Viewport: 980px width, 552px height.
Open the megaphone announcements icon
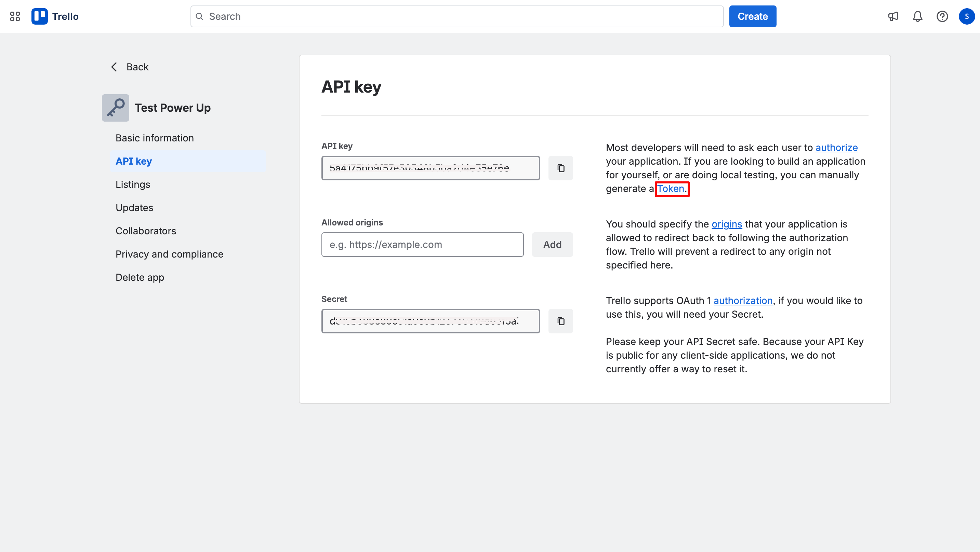click(x=893, y=16)
